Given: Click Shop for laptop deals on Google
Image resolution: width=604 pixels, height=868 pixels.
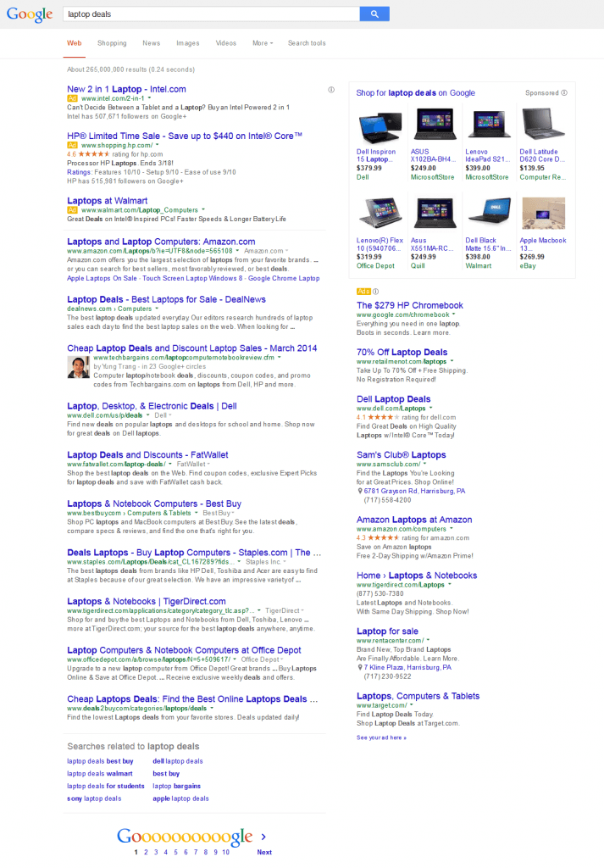Looking at the screenshot, I should coord(415,93).
